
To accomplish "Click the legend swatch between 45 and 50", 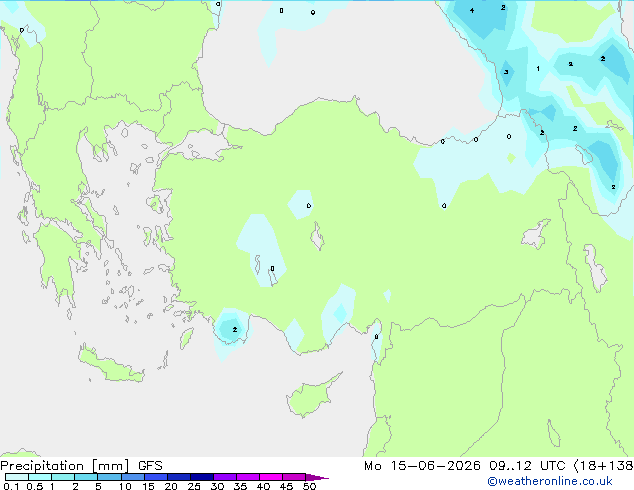I will pyautogui.click(x=294, y=477).
